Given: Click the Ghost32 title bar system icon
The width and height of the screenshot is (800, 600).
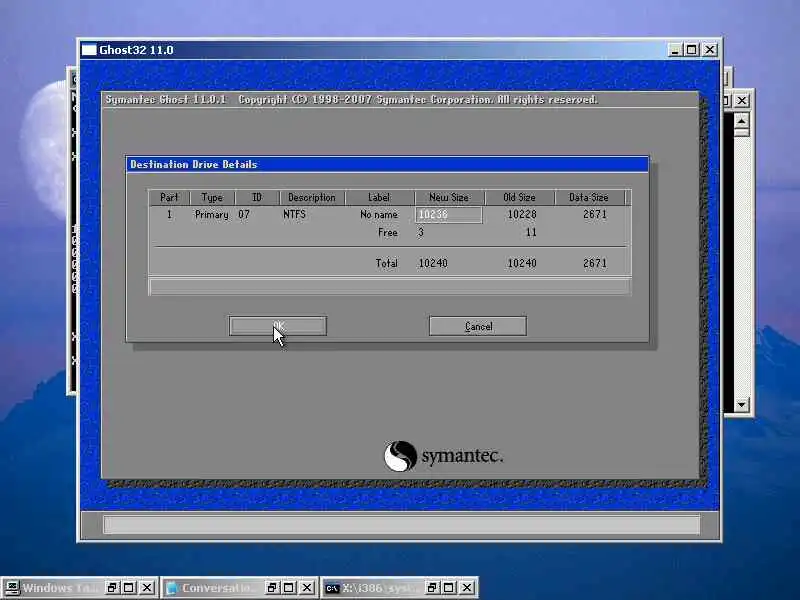Looking at the screenshot, I should pyautogui.click(x=89, y=49).
